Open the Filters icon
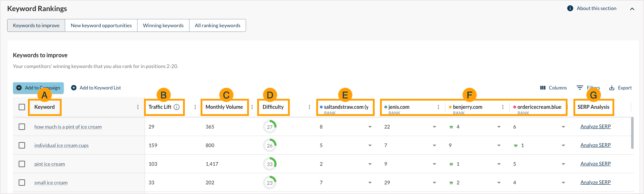 pyautogui.click(x=580, y=88)
